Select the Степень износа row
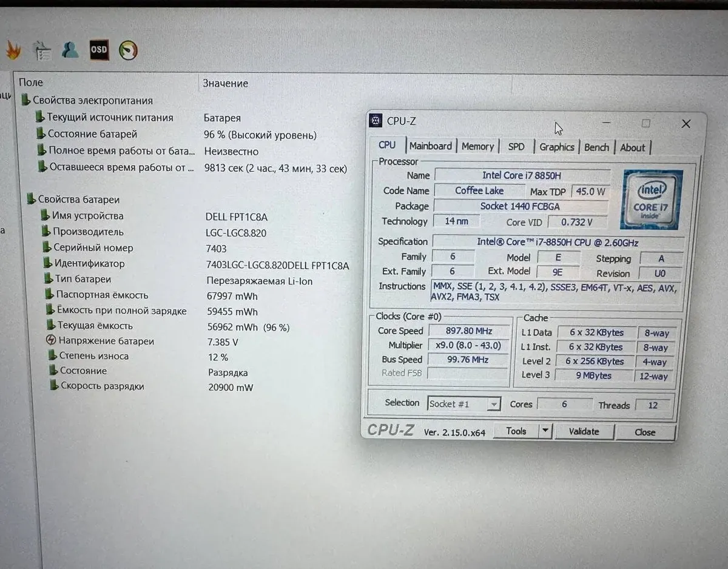The height and width of the screenshot is (569, 728). click(93, 356)
